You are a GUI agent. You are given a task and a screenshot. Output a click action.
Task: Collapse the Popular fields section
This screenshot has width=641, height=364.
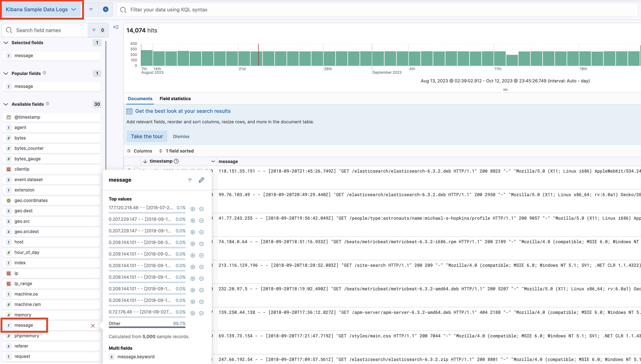[x=6, y=74]
